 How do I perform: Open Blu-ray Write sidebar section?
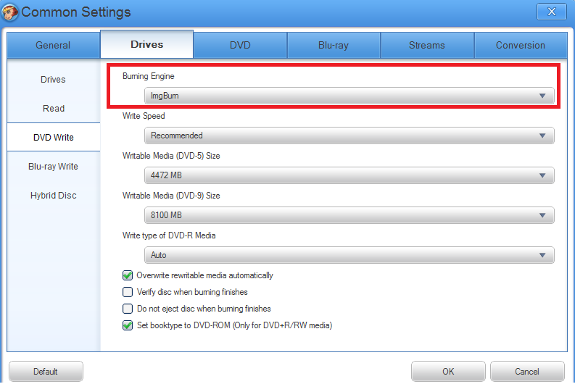point(53,167)
